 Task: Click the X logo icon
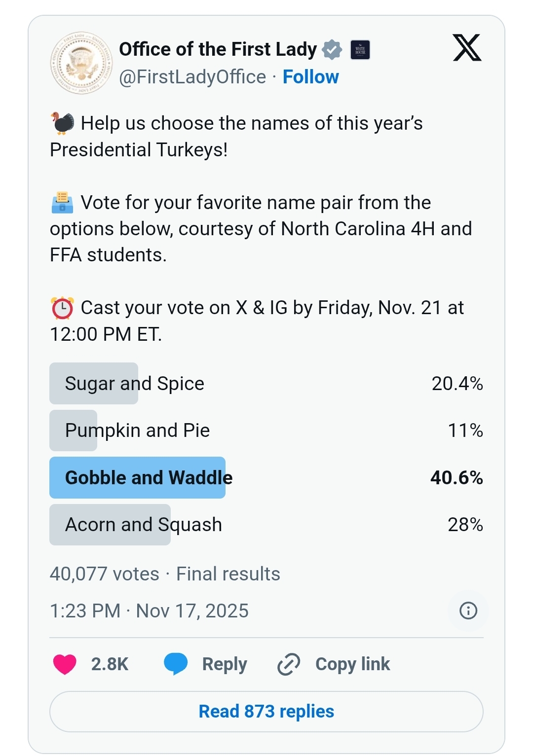click(x=467, y=48)
